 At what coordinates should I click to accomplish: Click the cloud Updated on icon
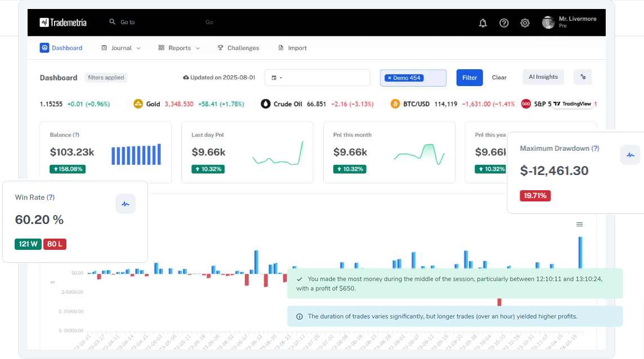click(x=186, y=77)
